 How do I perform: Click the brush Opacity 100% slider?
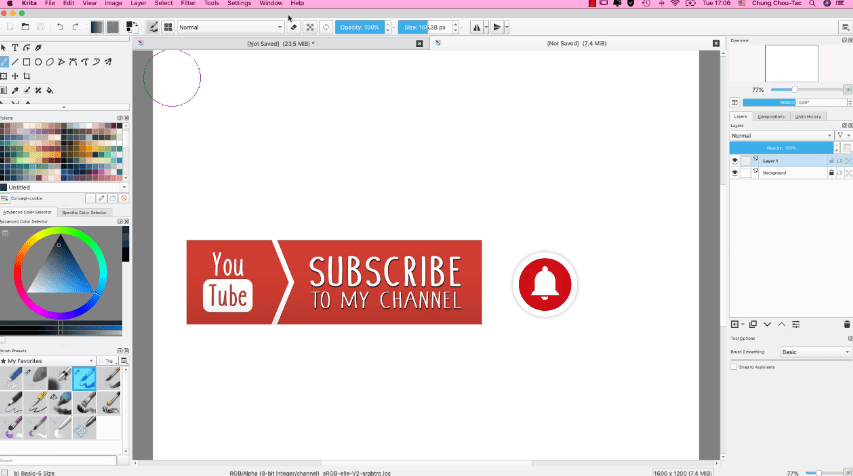(x=360, y=27)
